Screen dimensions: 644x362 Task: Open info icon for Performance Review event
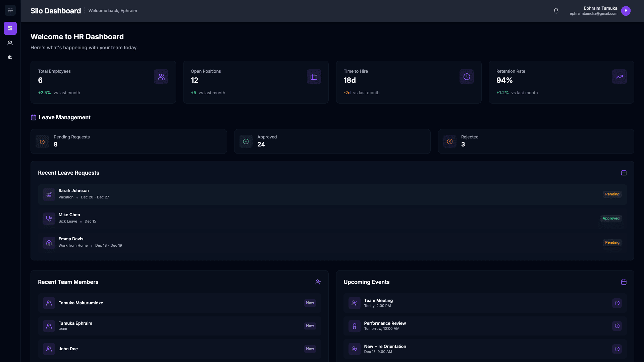tap(617, 326)
